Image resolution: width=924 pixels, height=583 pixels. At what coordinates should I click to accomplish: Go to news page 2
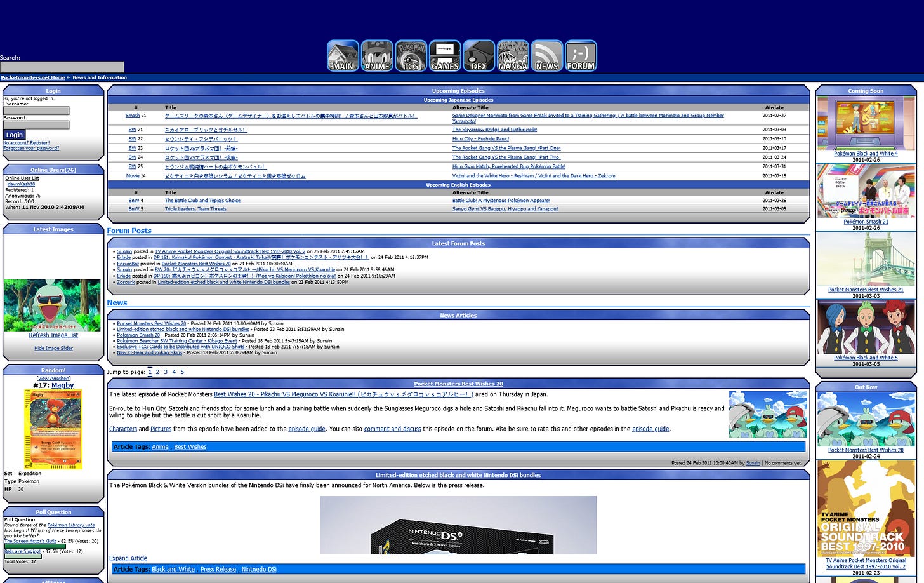pyautogui.click(x=157, y=372)
